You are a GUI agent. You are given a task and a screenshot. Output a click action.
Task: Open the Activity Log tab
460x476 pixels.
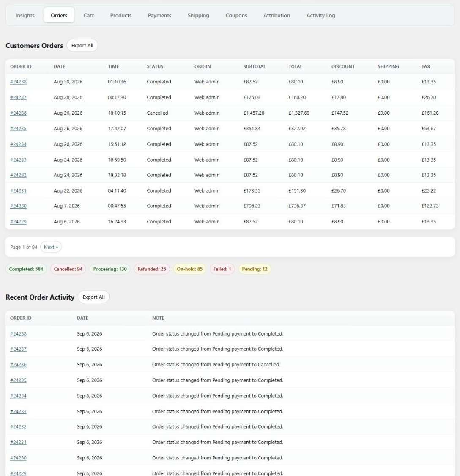(321, 15)
